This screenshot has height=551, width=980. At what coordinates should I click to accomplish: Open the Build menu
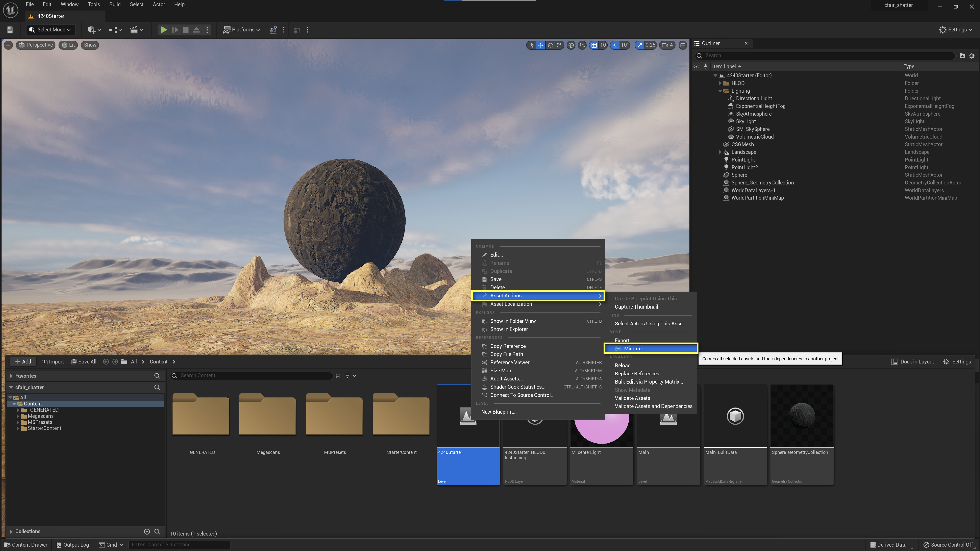[115, 5]
